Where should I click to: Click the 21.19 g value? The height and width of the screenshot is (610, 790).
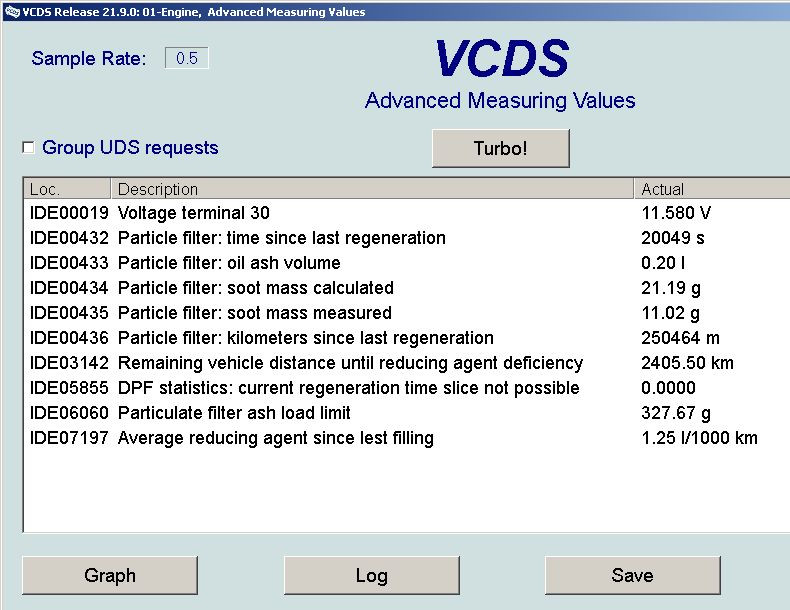[671, 288]
